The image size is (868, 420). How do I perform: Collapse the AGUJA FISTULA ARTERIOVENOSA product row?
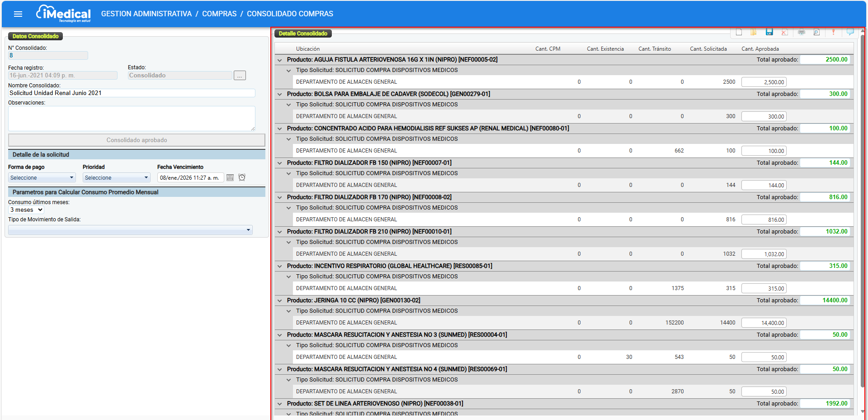click(280, 60)
